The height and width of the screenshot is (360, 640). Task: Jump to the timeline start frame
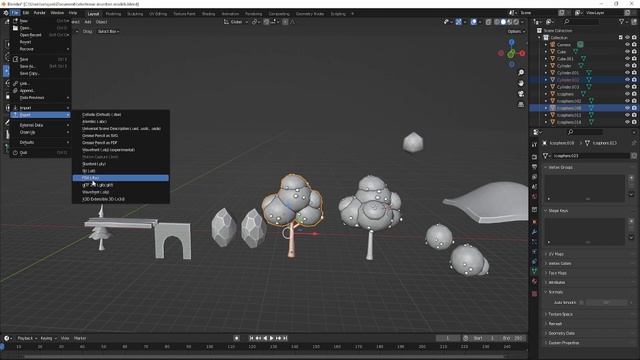[251, 338]
